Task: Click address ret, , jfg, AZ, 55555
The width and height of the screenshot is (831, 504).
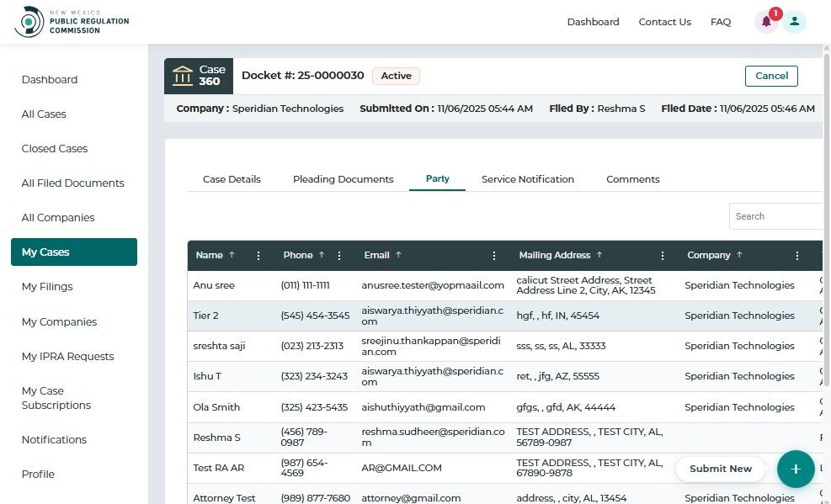Action: (557, 376)
